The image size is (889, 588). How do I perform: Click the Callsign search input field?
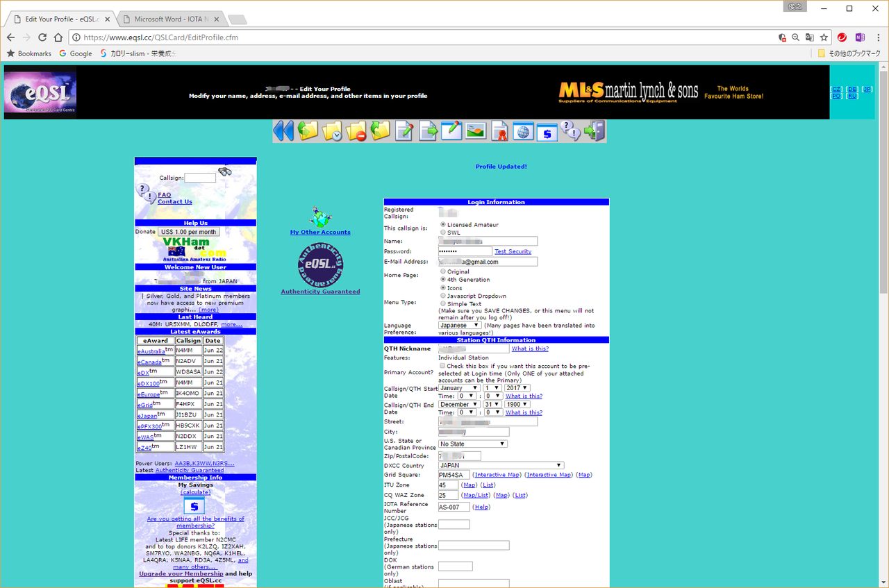pyautogui.click(x=200, y=178)
